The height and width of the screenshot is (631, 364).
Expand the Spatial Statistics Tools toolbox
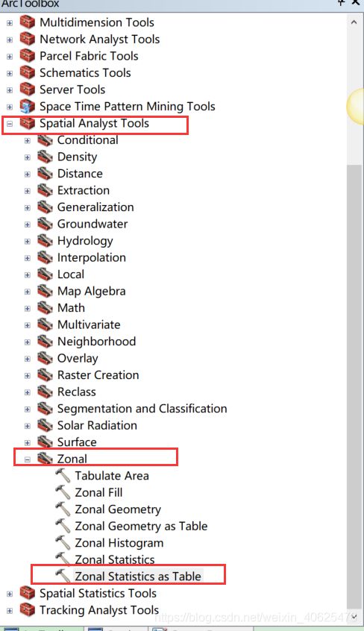(x=10, y=594)
